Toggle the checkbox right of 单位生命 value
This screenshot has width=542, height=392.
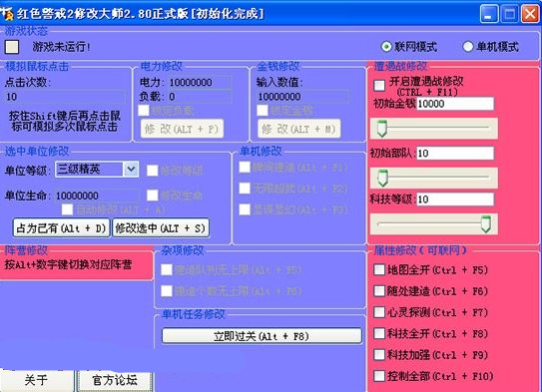pyautogui.click(x=153, y=196)
